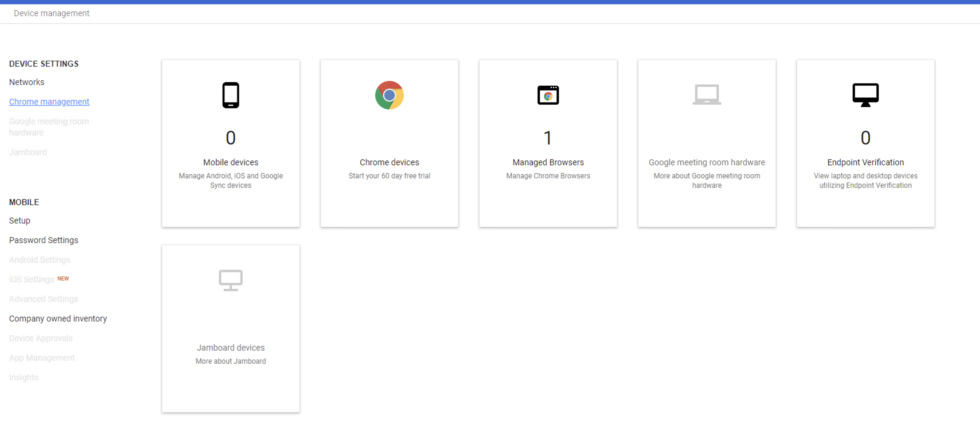
Task: Open Jamboard devices card title
Action: (x=230, y=348)
